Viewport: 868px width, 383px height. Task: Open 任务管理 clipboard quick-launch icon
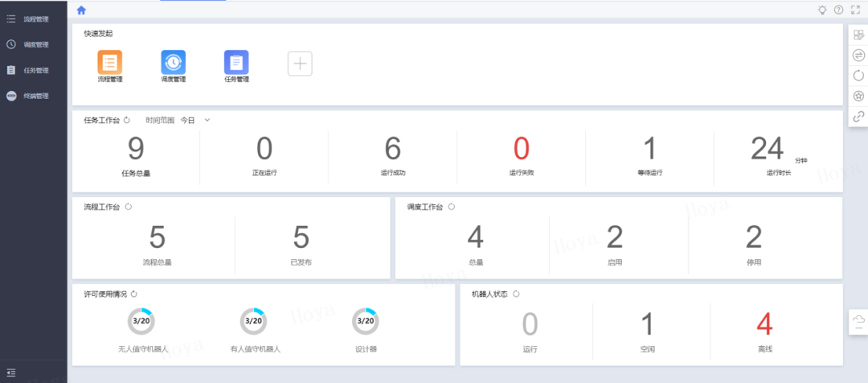[x=236, y=62]
